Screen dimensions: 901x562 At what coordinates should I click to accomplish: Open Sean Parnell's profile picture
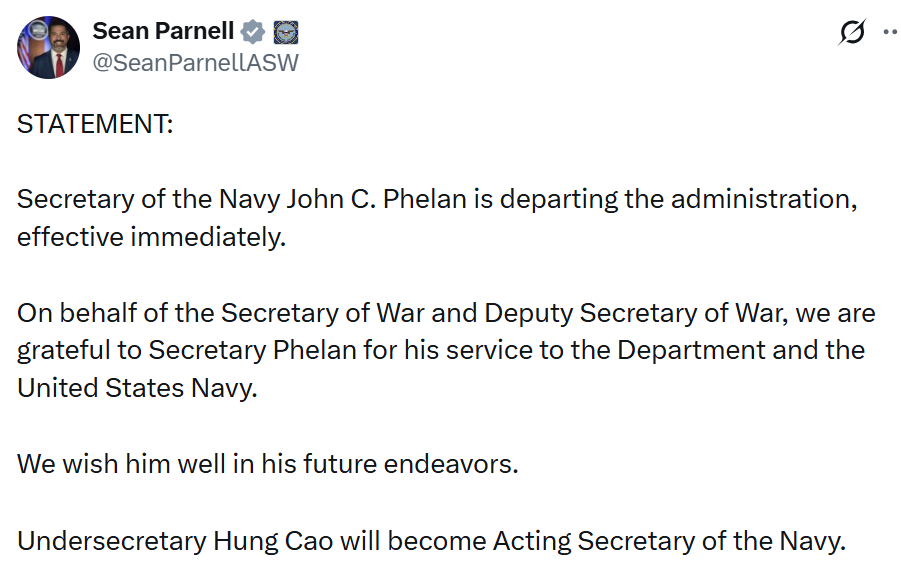point(48,47)
